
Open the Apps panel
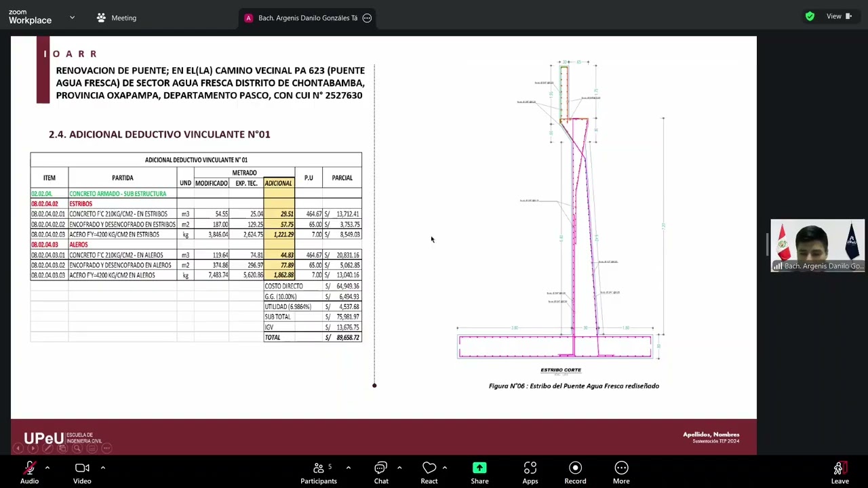click(x=530, y=472)
